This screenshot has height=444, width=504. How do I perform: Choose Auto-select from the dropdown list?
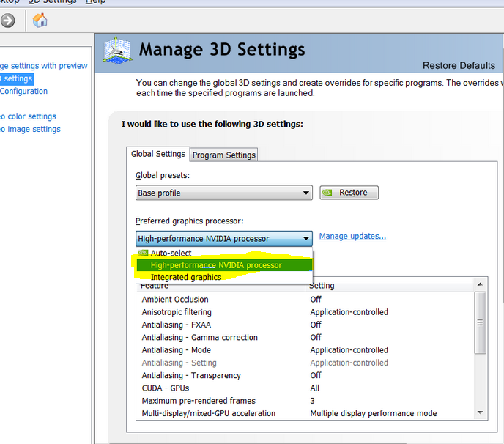(x=224, y=253)
